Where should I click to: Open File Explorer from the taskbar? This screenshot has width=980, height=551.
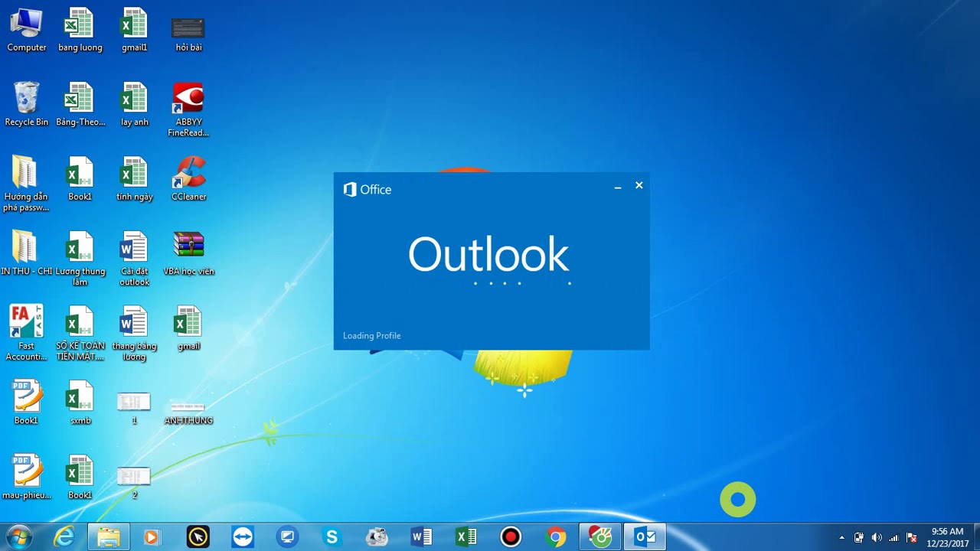point(108,537)
